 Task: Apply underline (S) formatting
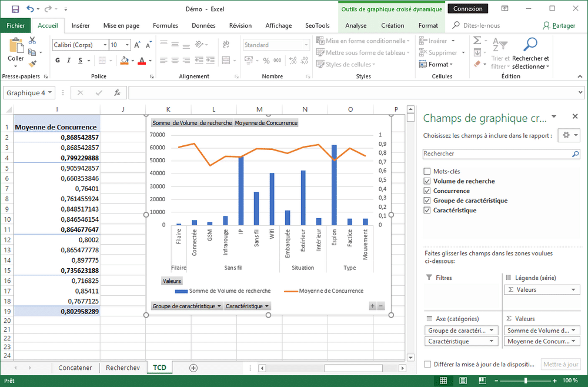80,61
